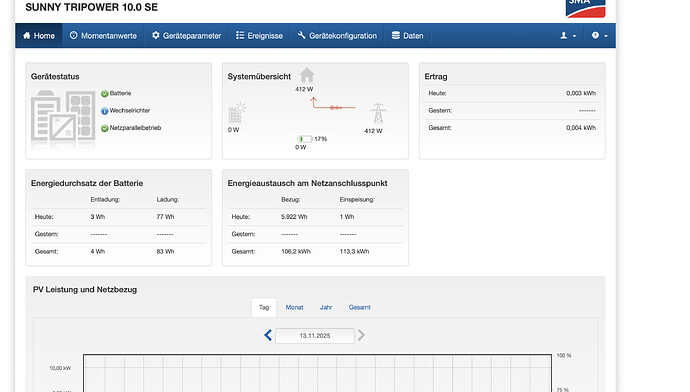This screenshot has width=690, height=392.
Task: Click battery Ladung Heute value 77 Wh
Action: coord(165,217)
